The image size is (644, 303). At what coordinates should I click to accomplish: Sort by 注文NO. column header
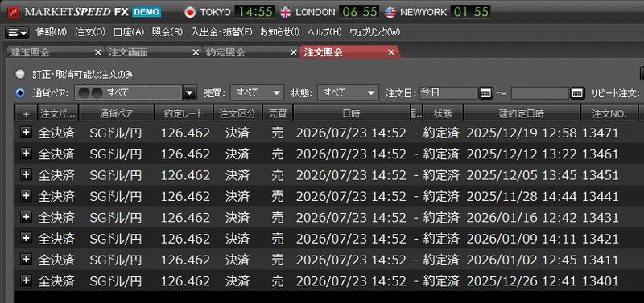[x=609, y=113]
